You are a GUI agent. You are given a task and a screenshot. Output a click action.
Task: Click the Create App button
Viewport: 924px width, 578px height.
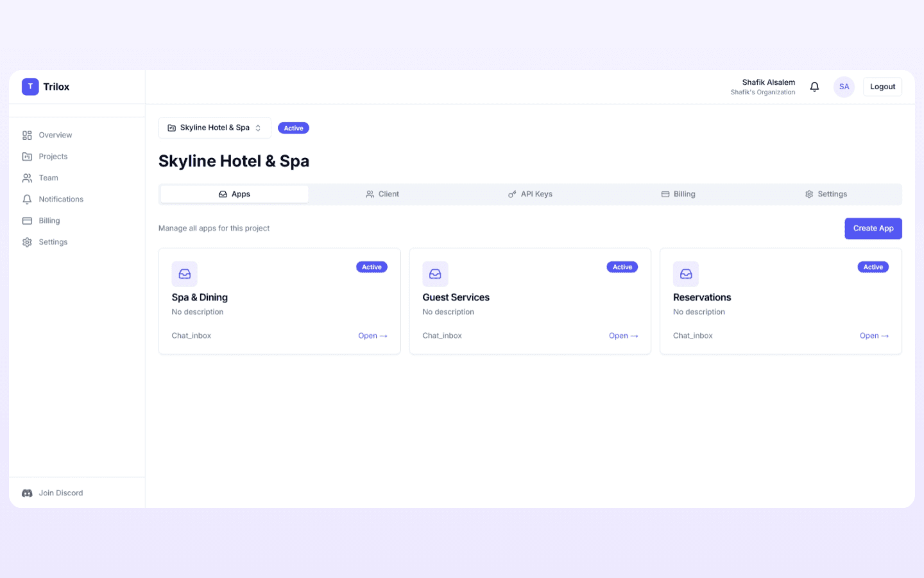(x=873, y=228)
